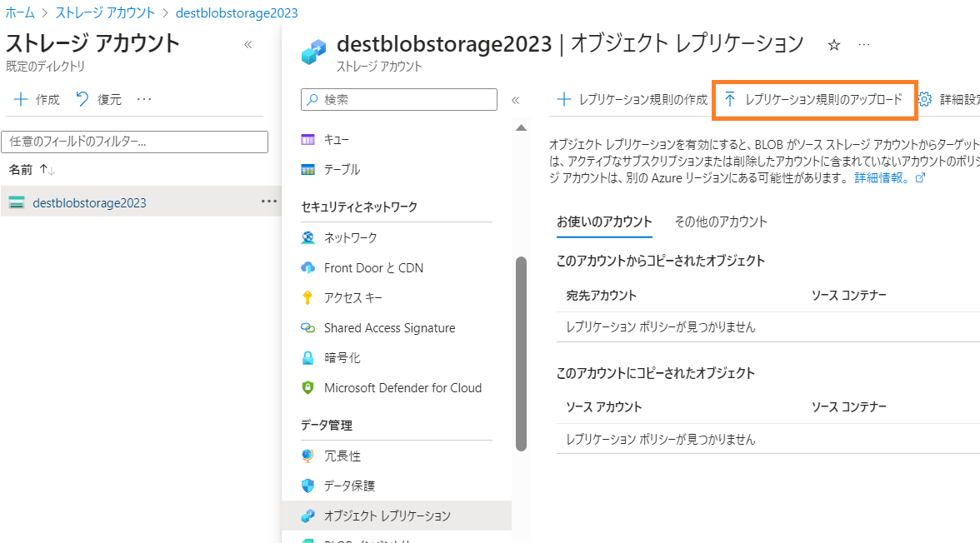The width and height of the screenshot is (980, 543).
Task: Click レプリケーション規則のアップロード button
Action: coord(813,99)
